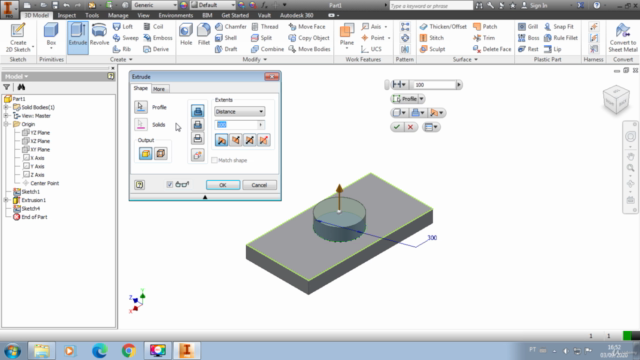The height and width of the screenshot is (360, 640).
Task: Confirm Extrude dialog with OK
Action: pos(223,185)
